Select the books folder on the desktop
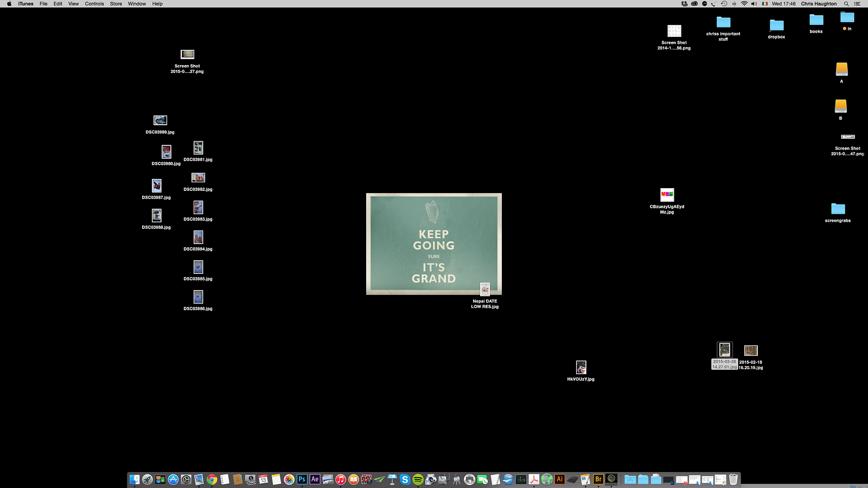The image size is (868, 488). tap(816, 24)
